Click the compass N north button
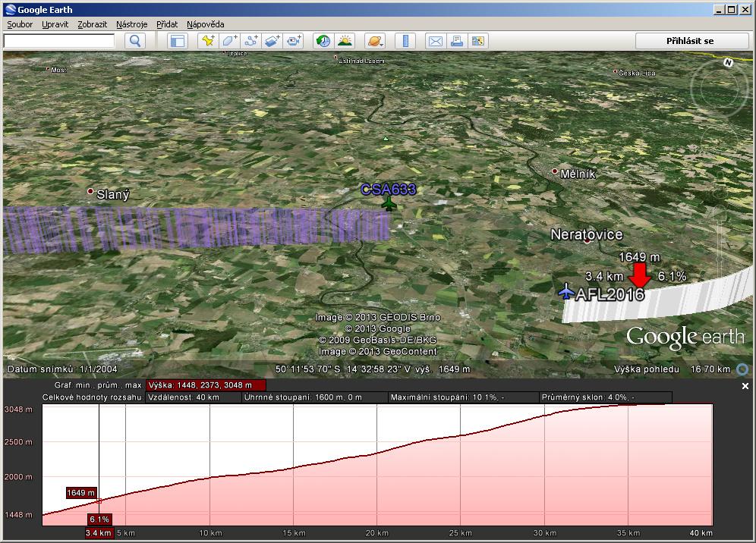The height and width of the screenshot is (543, 756). [x=728, y=63]
